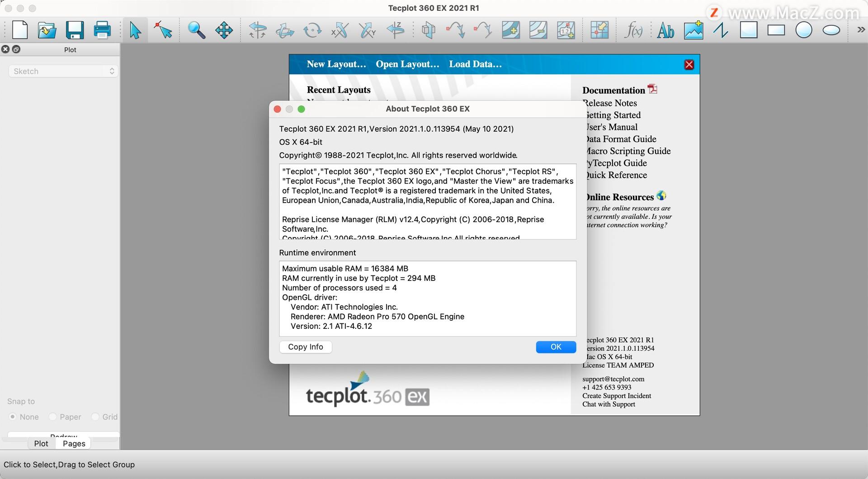
Task: Select the Ellipse geometry tool
Action: coord(831,30)
